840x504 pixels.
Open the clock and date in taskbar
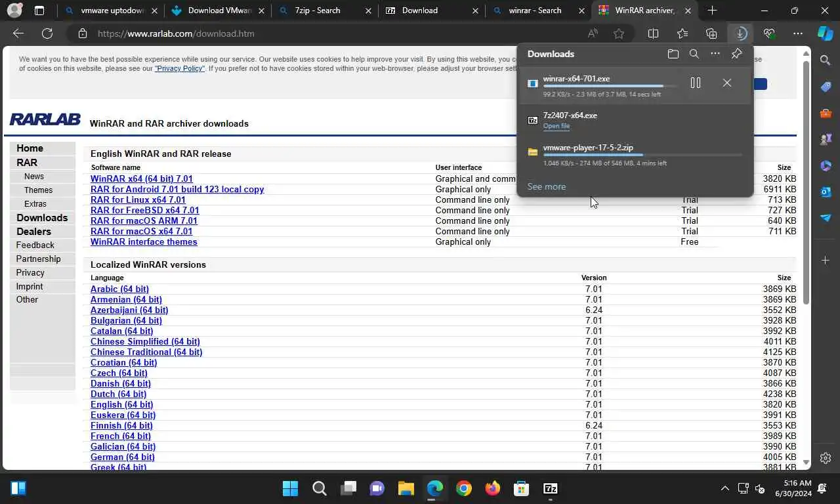coord(793,488)
